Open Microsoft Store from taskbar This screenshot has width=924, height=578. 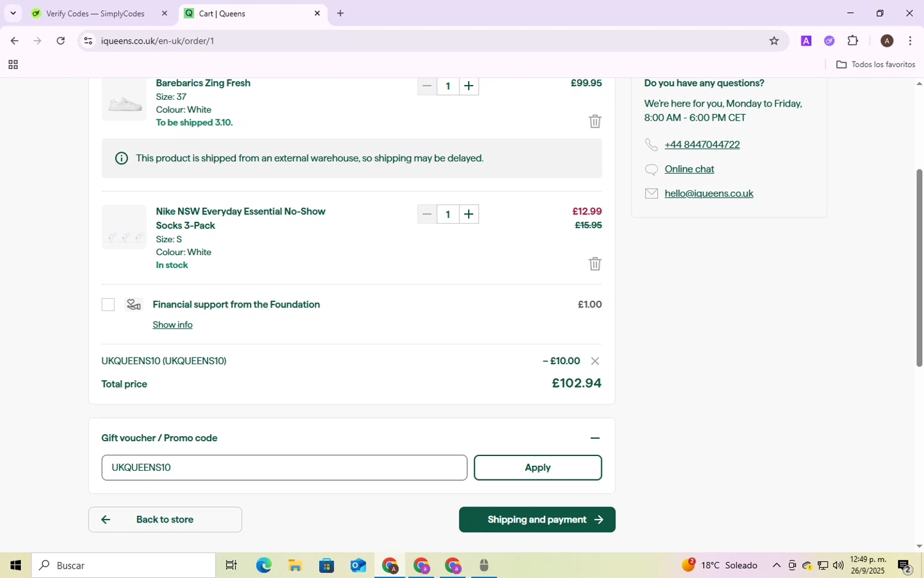pyautogui.click(x=326, y=565)
